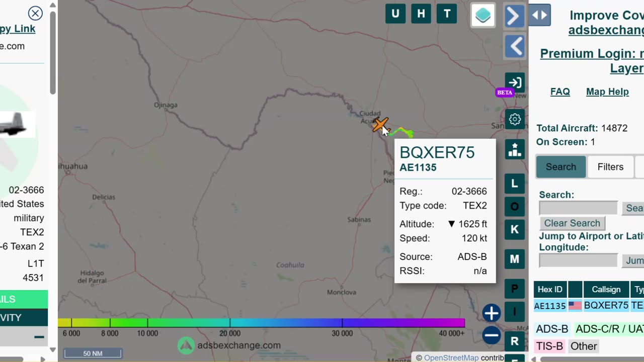Switch to the Filters tab

coord(610,167)
